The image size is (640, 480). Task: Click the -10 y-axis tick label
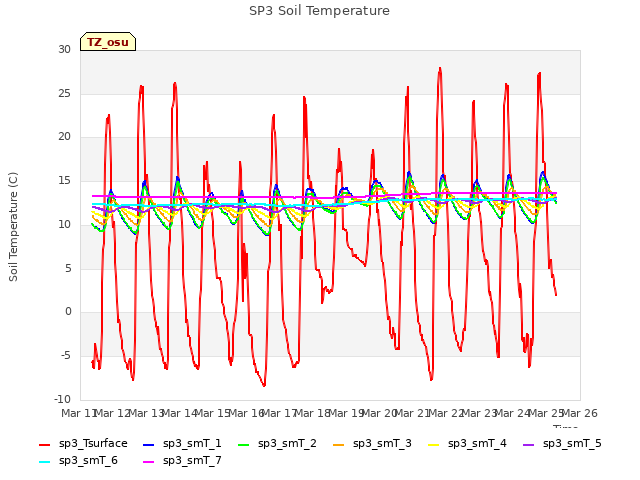pyautogui.click(x=62, y=399)
